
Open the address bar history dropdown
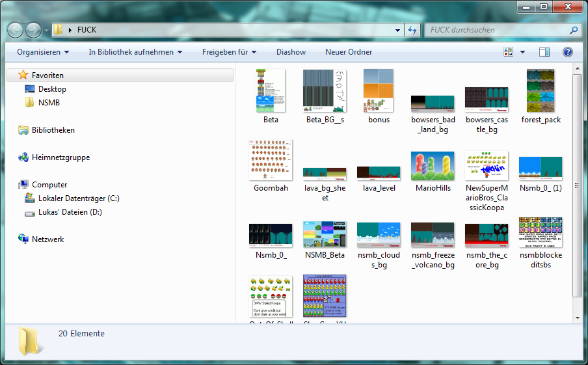coord(398,30)
